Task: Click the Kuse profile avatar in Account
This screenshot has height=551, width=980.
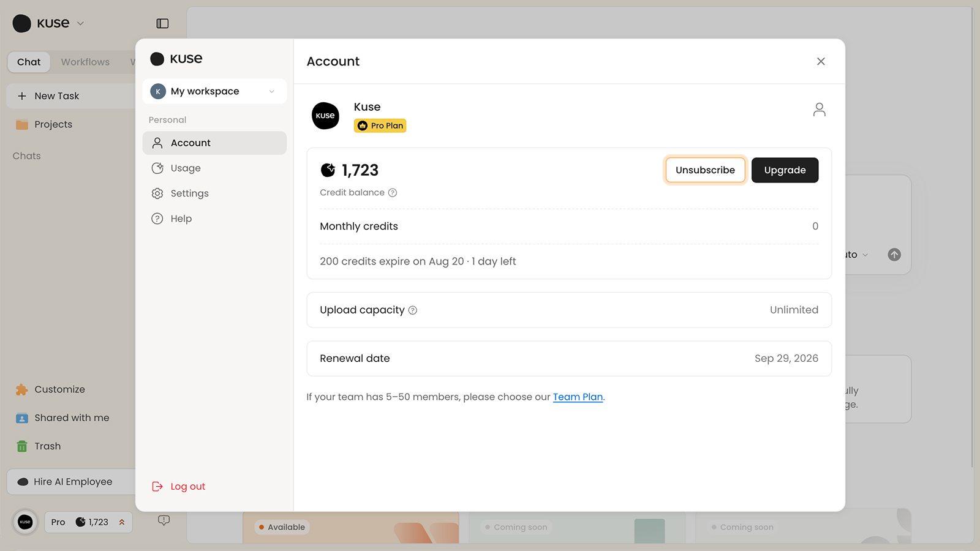Action: 325,116
